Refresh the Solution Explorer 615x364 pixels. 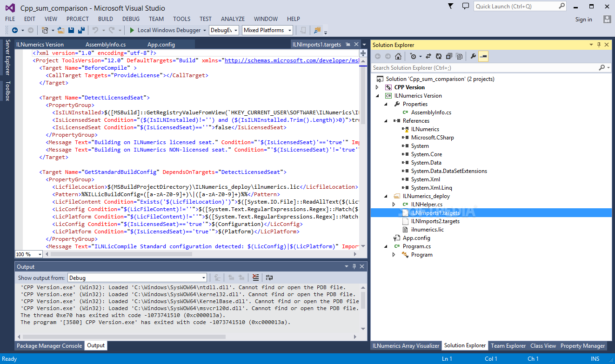(439, 56)
